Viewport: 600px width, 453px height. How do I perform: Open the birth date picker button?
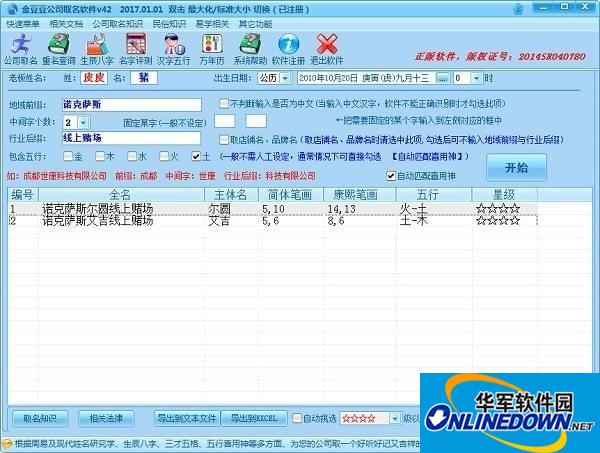[442, 78]
